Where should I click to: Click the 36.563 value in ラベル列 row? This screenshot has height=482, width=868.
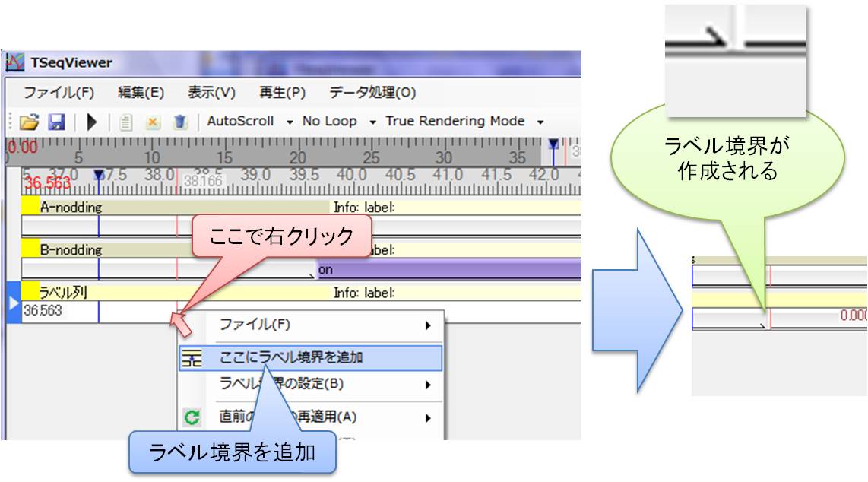(x=43, y=311)
